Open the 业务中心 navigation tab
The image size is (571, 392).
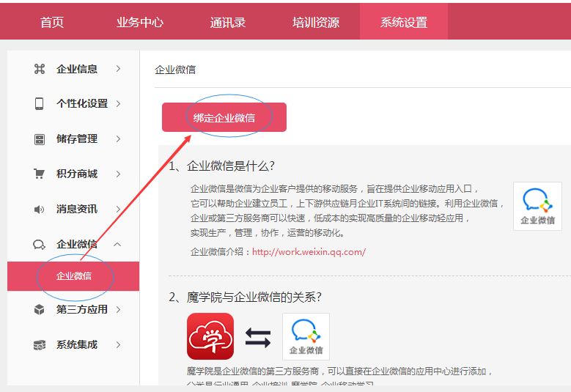140,22
